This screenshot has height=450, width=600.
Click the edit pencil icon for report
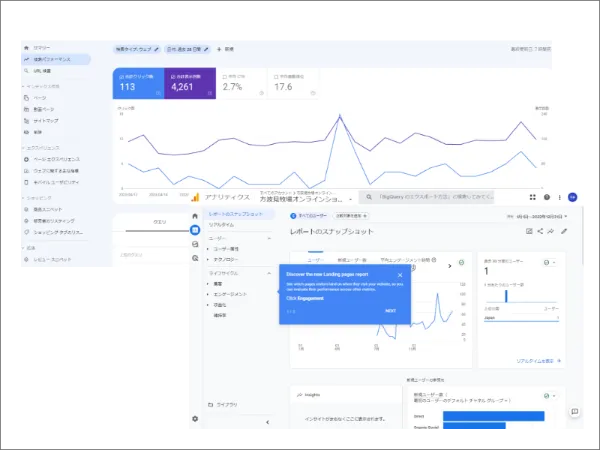(564, 231)
